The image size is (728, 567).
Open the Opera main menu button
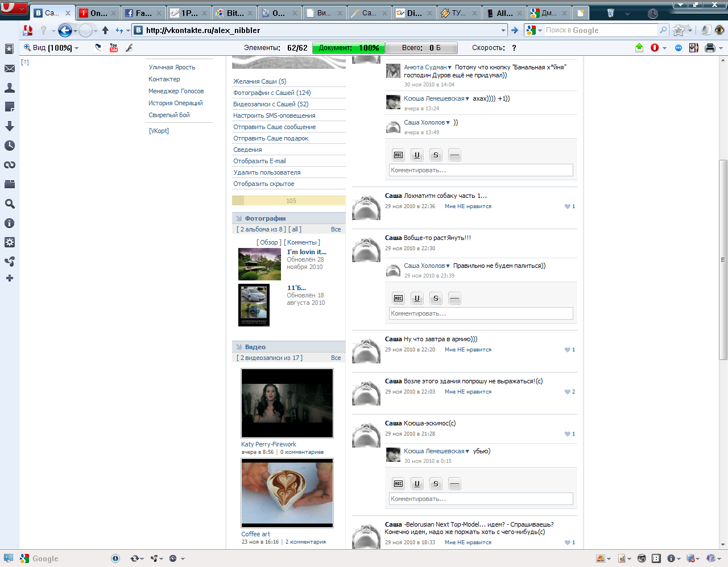tap(14, 9)
